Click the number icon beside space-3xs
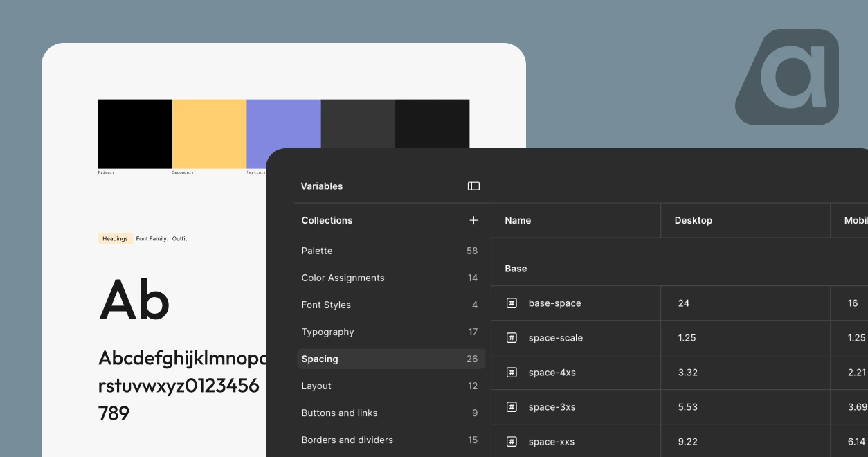The height and width of the screenshot is (457, 868). pyautogui.click(x=512, y=407)
